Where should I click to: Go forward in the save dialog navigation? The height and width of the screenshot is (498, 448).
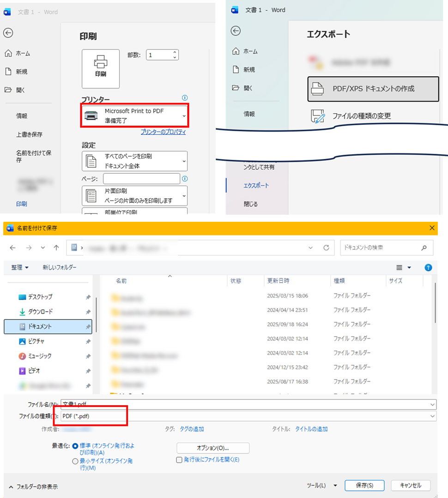pos(29,248)
